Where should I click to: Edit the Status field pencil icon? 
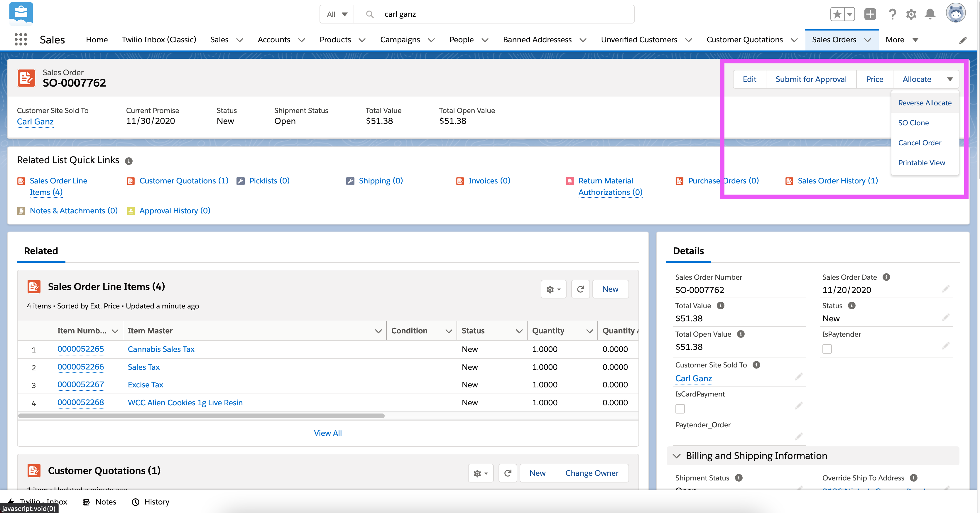click(x=946, y=318)
